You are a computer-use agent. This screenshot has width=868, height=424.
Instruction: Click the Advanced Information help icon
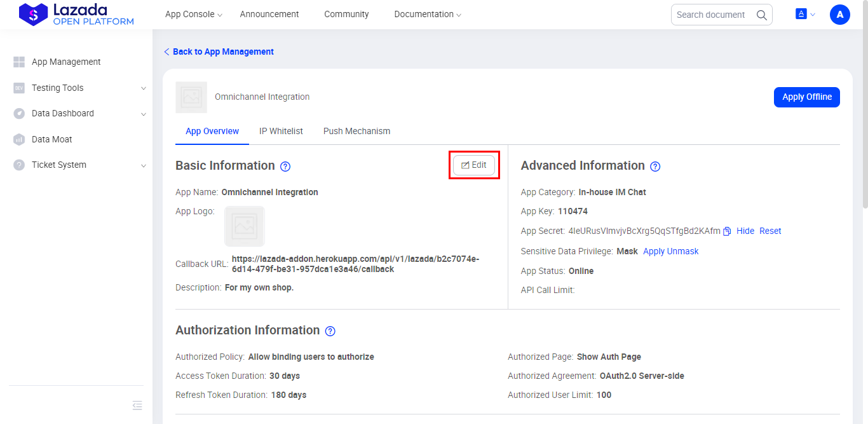[x=655, y=167]
